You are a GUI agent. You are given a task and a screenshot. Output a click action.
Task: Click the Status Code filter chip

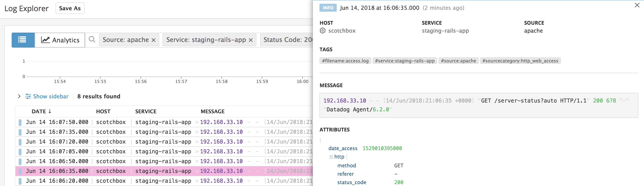click(x=287, y=40)
